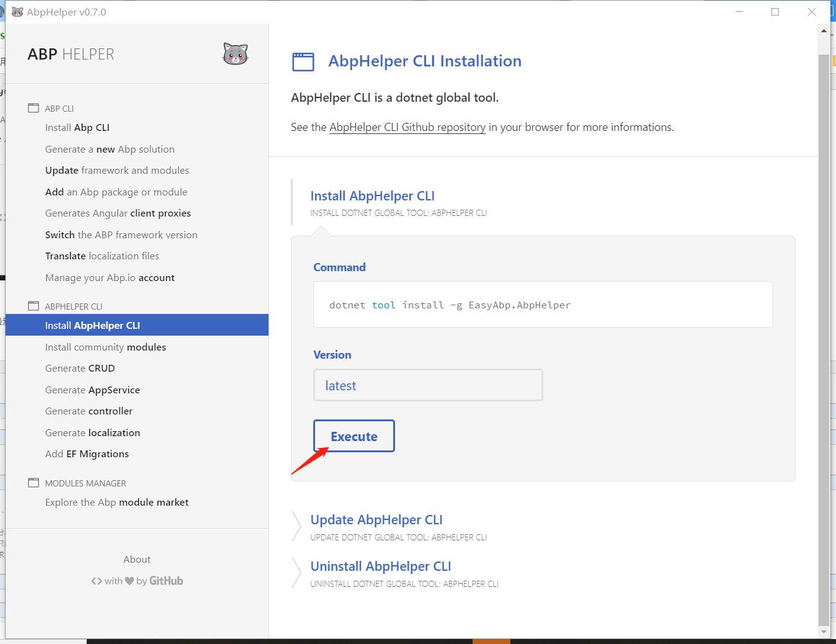Click the About link in sidebar
Screen dimensions: 836x644
click(137, 560)
